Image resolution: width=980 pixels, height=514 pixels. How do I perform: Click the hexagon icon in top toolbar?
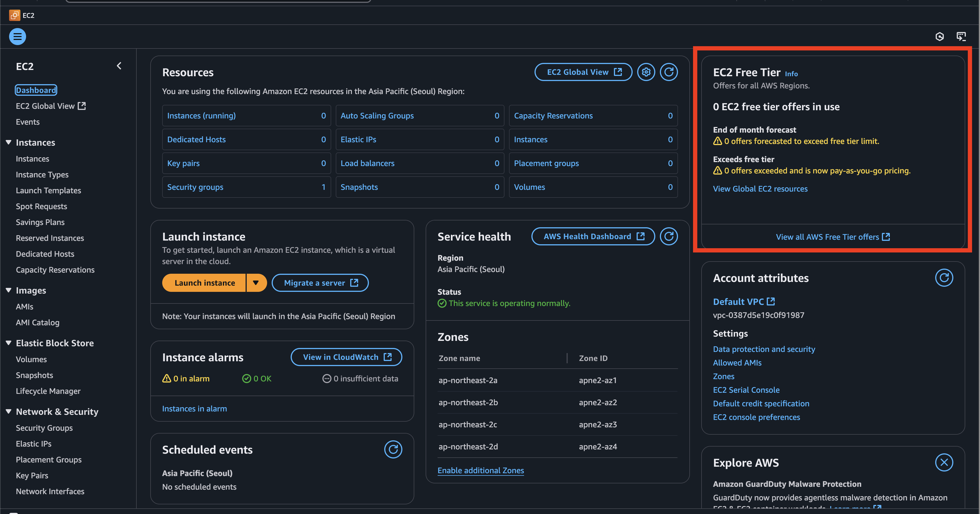pyautogui.click(x=940, y=37)
